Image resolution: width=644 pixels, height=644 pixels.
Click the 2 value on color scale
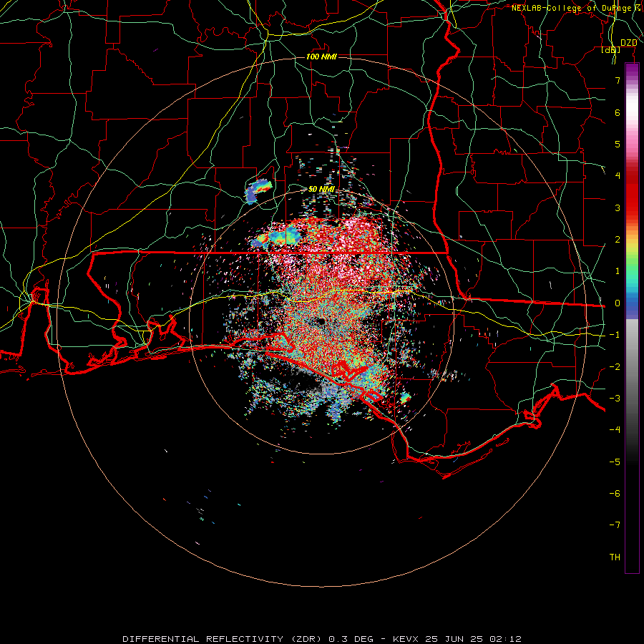(618, 239)
